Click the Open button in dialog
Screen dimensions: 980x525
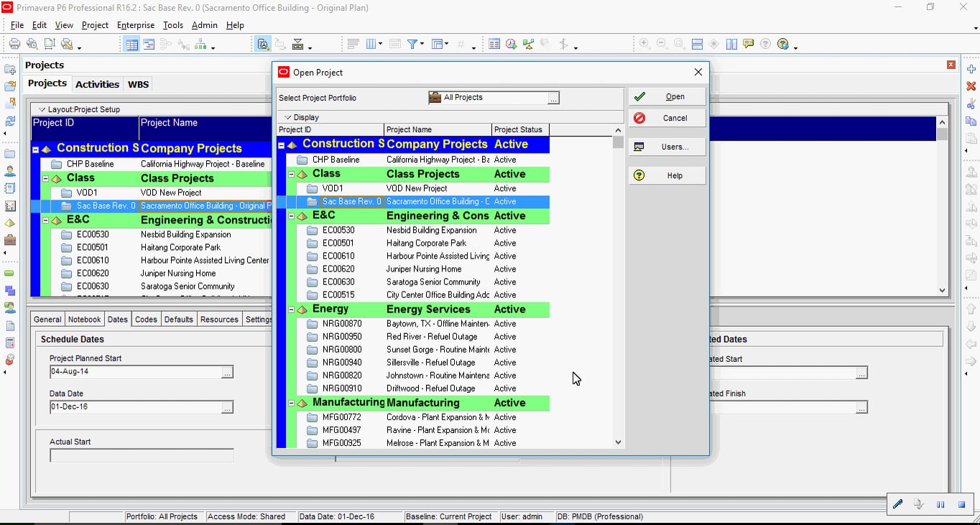(x=667, y=97)
